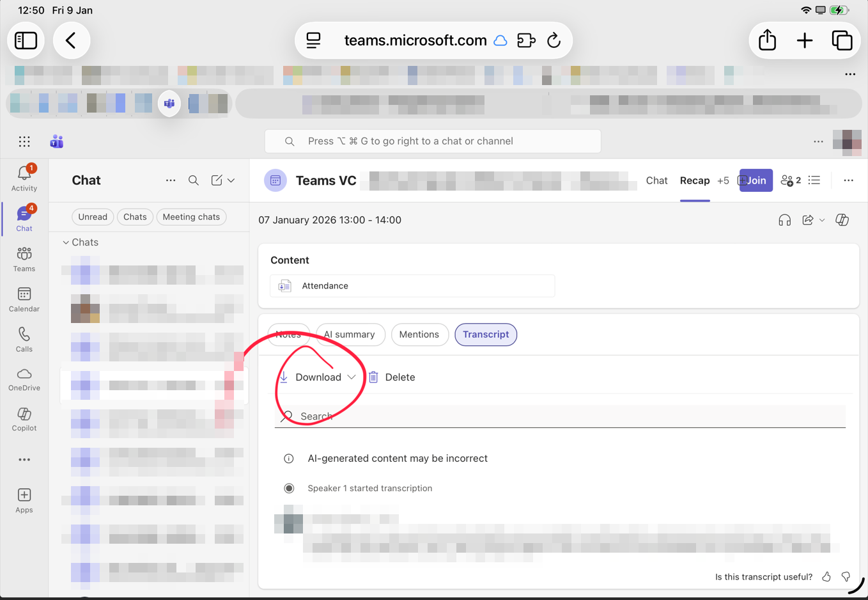Collapse the Chats section
The image size is (868, 600).
pos(66,242)
